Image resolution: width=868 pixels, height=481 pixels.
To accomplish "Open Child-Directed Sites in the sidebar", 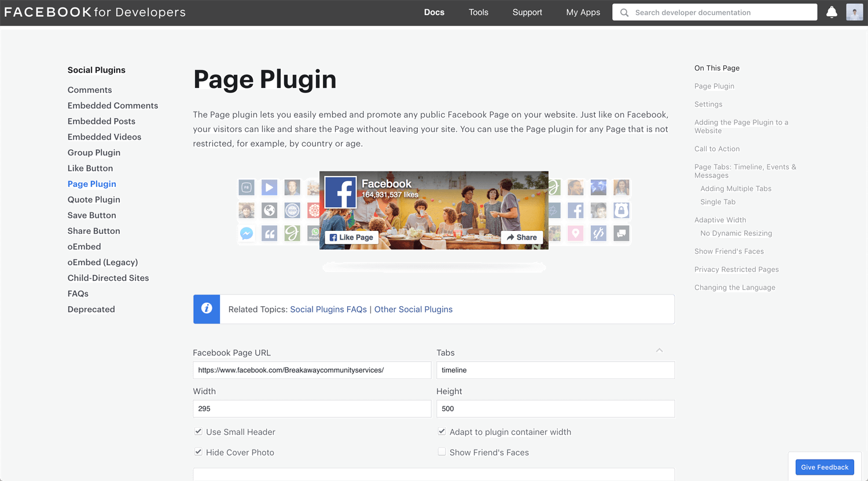I will coord(108,278).
